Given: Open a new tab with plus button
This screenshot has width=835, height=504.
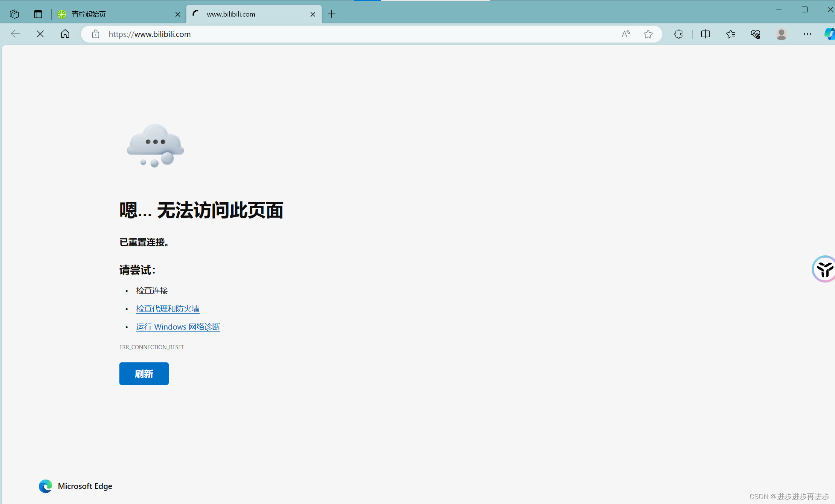Looking at the screenshot, I should tap(331, 14).
